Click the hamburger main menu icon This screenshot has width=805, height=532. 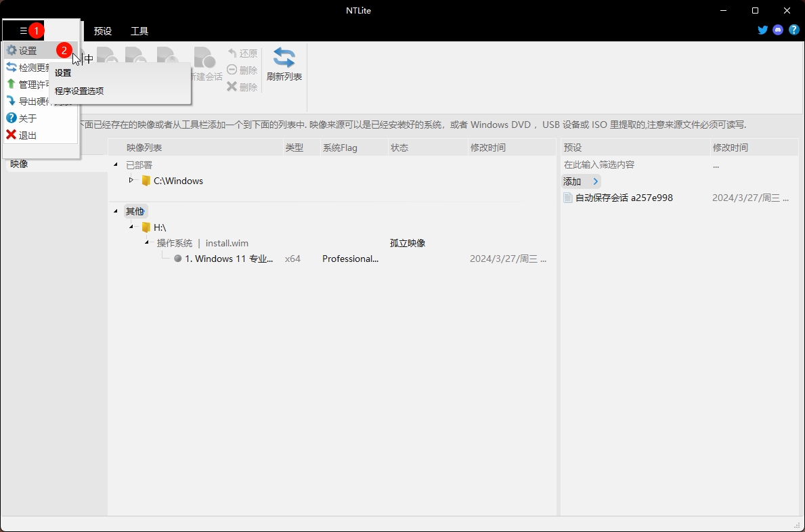click(23, 30)
